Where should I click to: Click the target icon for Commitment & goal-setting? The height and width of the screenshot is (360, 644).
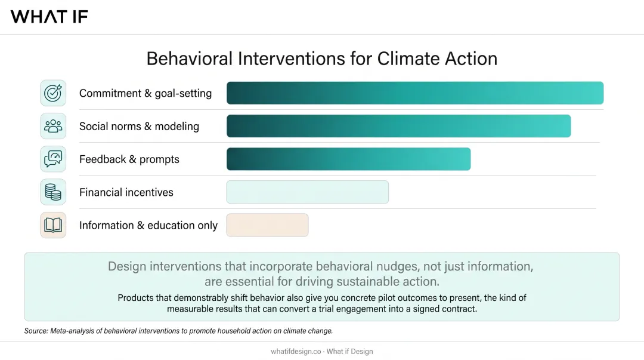click(53, 93)
